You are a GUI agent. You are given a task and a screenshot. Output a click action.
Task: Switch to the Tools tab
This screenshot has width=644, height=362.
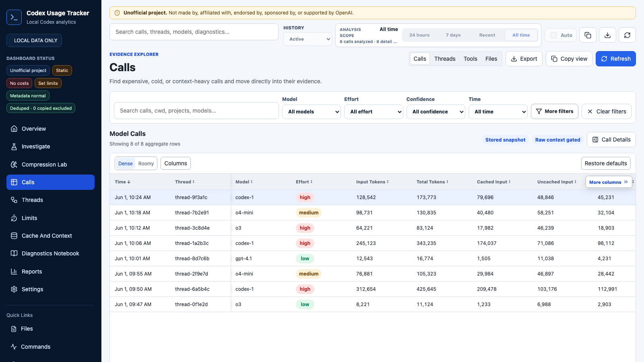point(471,59)
